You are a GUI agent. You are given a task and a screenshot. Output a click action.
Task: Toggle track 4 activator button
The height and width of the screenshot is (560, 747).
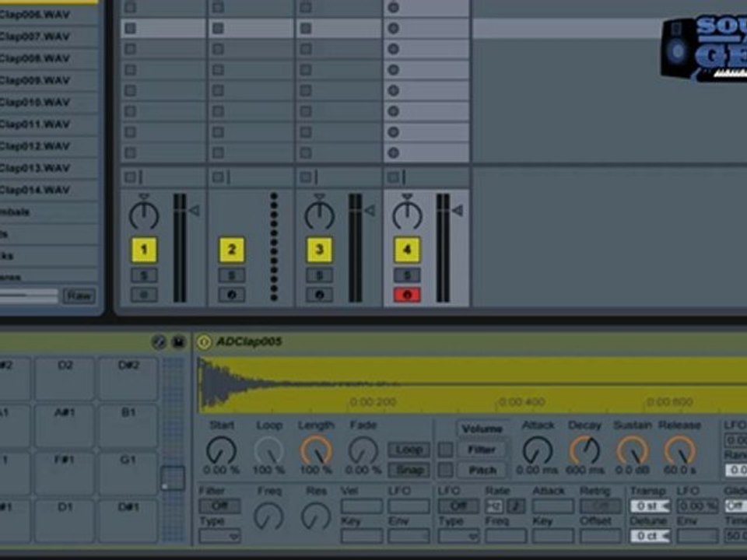click(x=407, y=250)
